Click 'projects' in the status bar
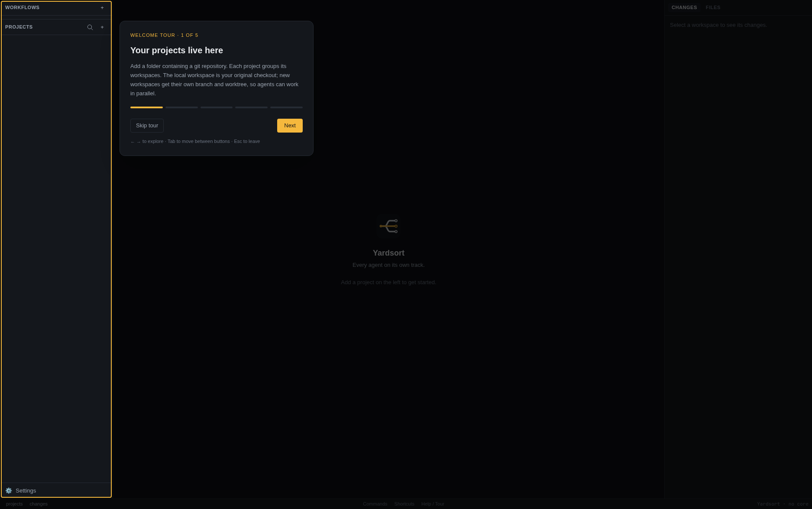The width and height of the screenshot is (812, 509). [x=14, y=504]
